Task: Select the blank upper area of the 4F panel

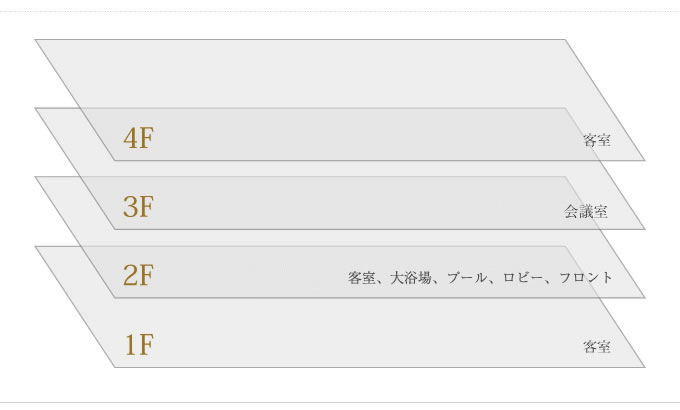Action: point(304,73)
